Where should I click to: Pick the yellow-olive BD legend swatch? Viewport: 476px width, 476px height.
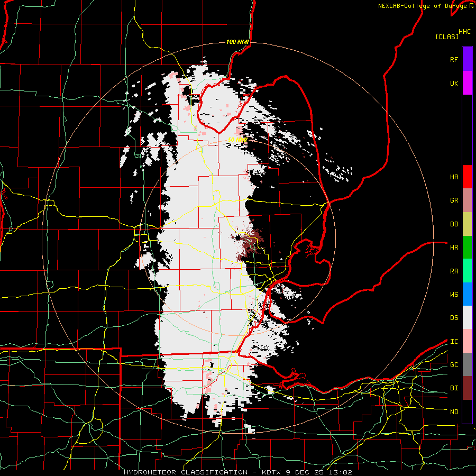coord(467,224)
